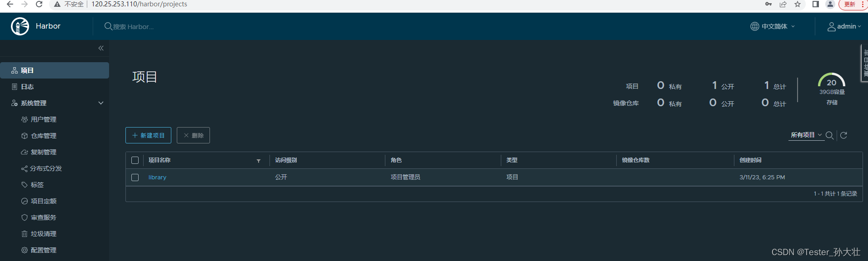Sort by 镜像仓库数 column header
Viewport: 868px width, 261px height.
point(636,160)
